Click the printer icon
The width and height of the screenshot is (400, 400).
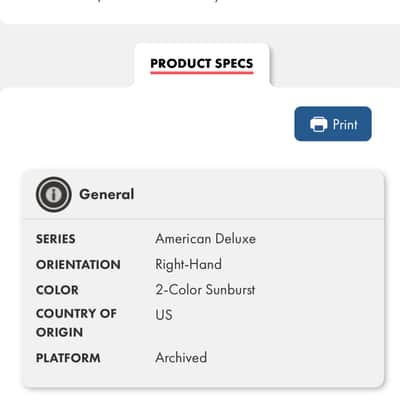[319, 124]
